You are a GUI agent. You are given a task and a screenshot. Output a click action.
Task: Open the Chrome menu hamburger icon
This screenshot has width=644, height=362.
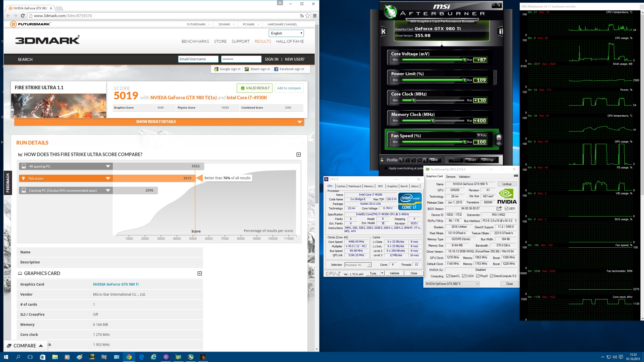pyautogui.click(x=314, y=16)
